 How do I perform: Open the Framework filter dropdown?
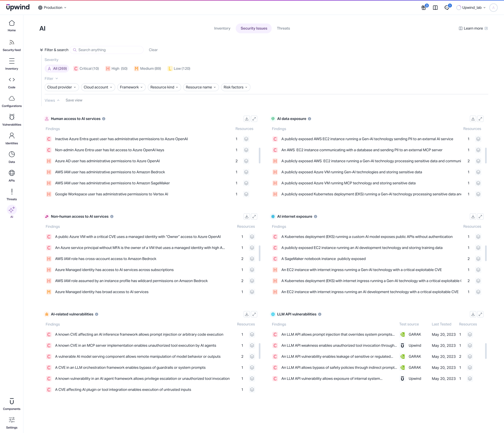(131, 87)
